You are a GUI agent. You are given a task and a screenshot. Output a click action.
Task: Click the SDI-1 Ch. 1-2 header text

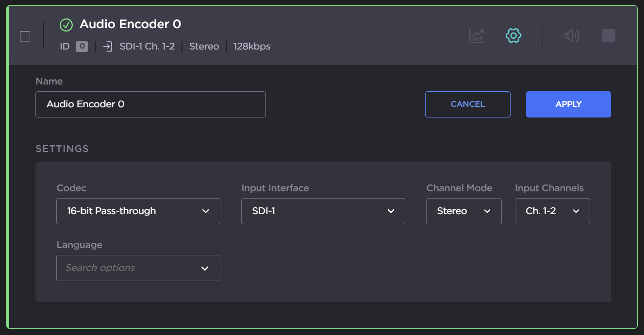(x=147, y=47)
